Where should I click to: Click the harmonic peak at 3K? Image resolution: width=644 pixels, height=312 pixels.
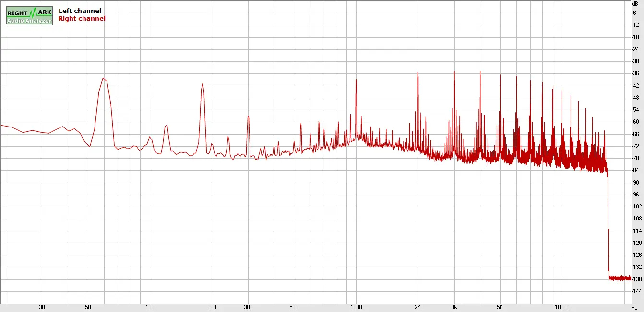(454, 72)
